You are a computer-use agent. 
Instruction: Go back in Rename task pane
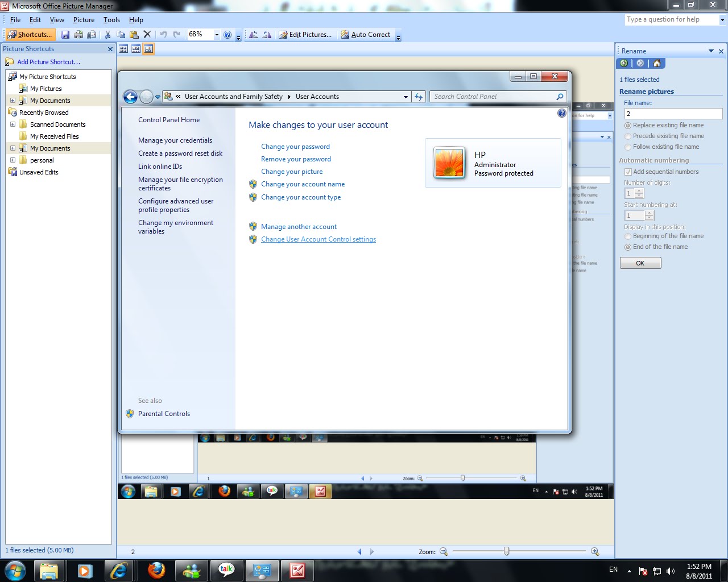(x=624, y=63)
